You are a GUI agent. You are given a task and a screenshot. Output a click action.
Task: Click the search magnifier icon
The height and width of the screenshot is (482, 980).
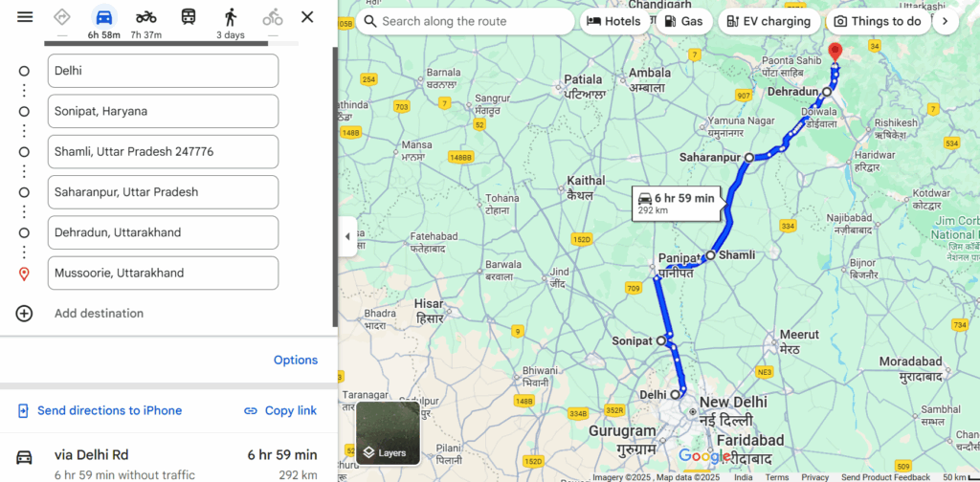[x=370, y=21]
